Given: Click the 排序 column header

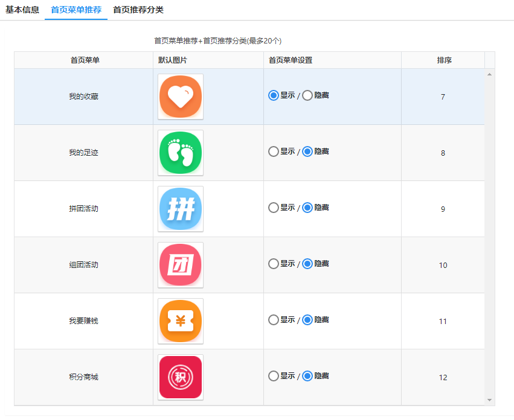Looking at the screenshot, I should pyautogui.click(x=444, y=60).
